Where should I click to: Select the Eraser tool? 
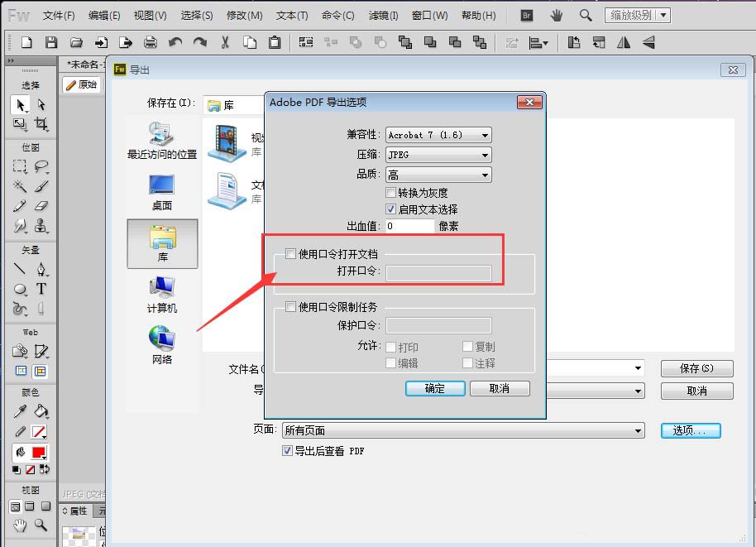tap(41, 206)
